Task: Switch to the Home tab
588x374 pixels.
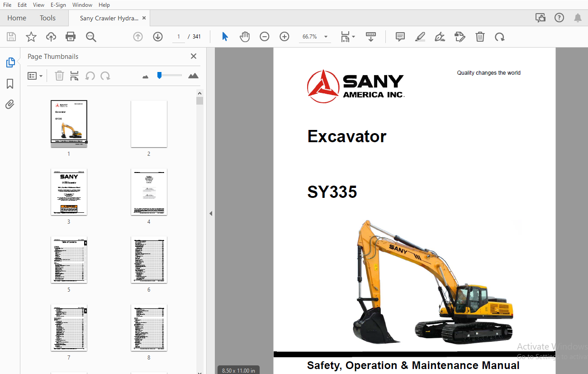Action: point(17,18)
